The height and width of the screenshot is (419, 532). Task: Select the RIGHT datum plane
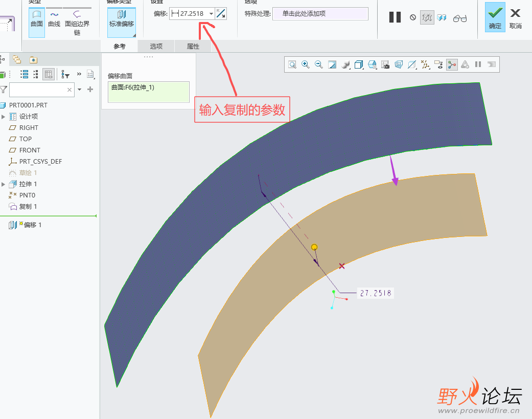[29, 128]
